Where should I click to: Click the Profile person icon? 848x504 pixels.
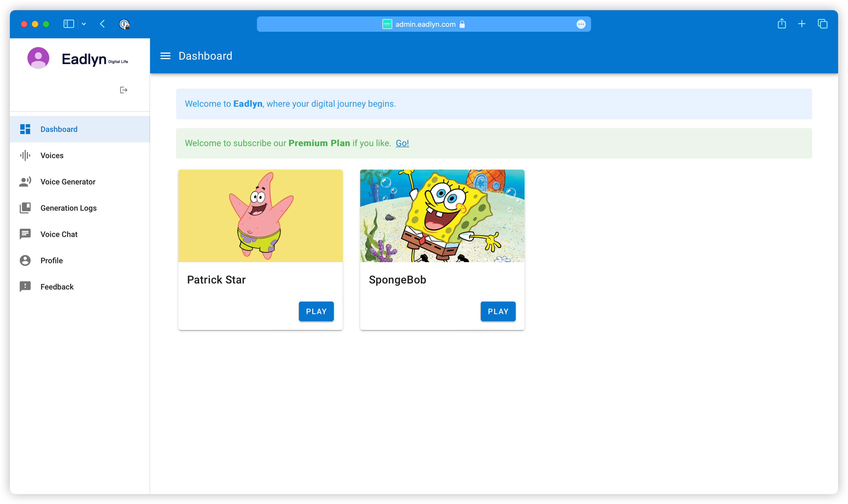coord(25,260)
